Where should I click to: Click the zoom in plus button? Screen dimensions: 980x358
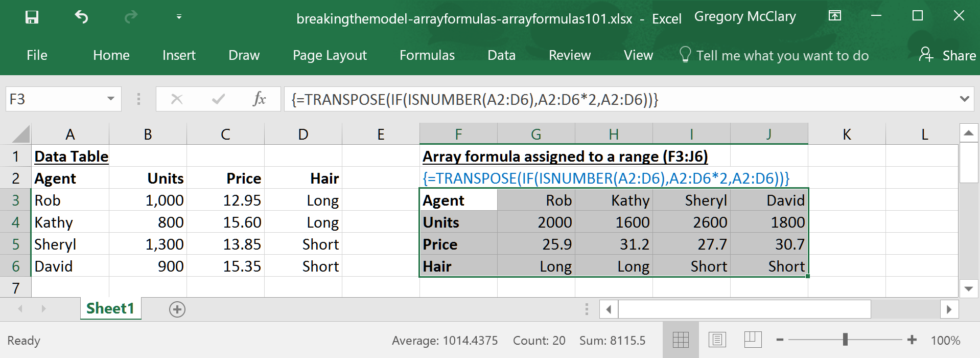coord(912,340)
